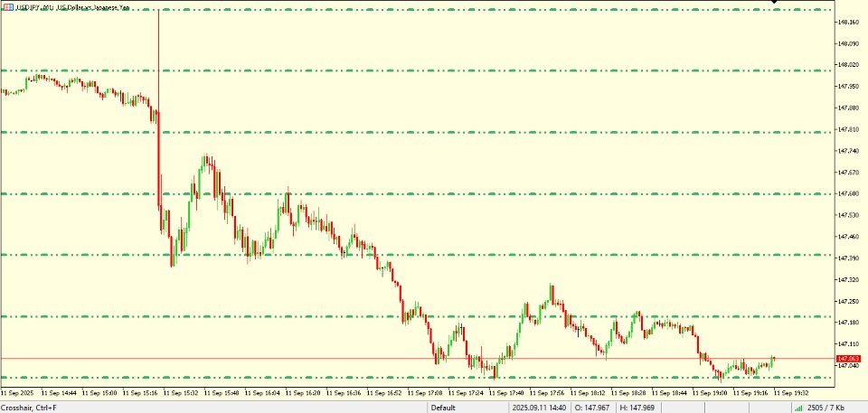Click the 11 Sep 16:36 time label

[344, 393]
